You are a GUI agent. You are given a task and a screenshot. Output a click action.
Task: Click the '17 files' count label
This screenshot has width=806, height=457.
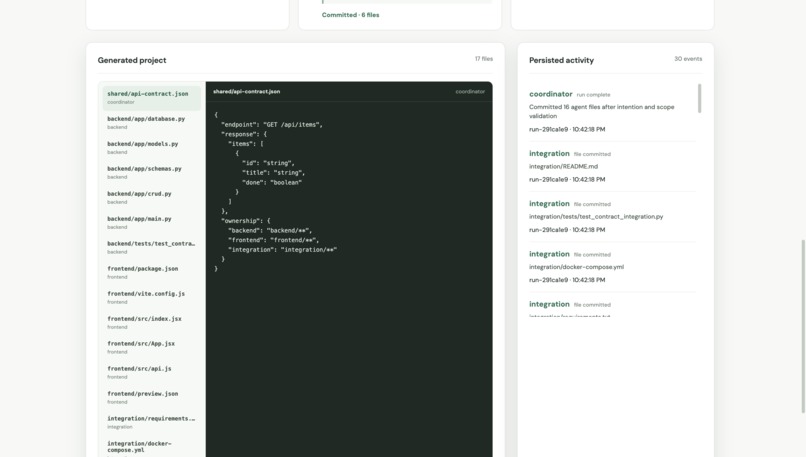tap(484, 59)
